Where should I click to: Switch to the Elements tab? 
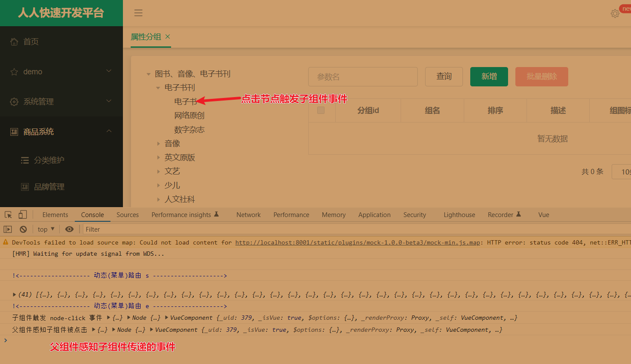pos(55,215)
